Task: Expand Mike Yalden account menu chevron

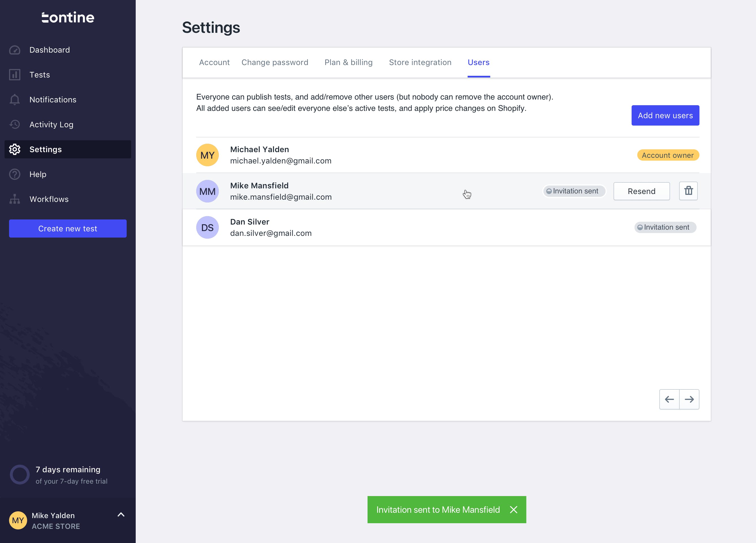Action: (x=121, y=515)
